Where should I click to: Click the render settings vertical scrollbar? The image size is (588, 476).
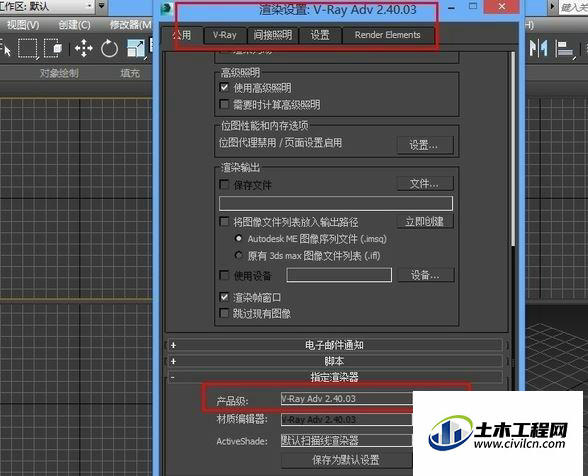(x=513, y=150)
